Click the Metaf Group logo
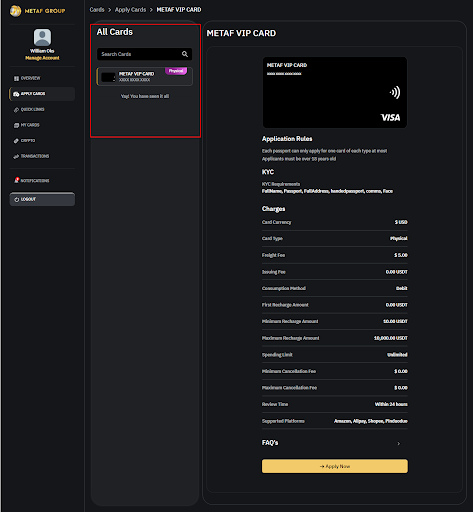Viewport: 473px width, 512px height. [37, 11]
